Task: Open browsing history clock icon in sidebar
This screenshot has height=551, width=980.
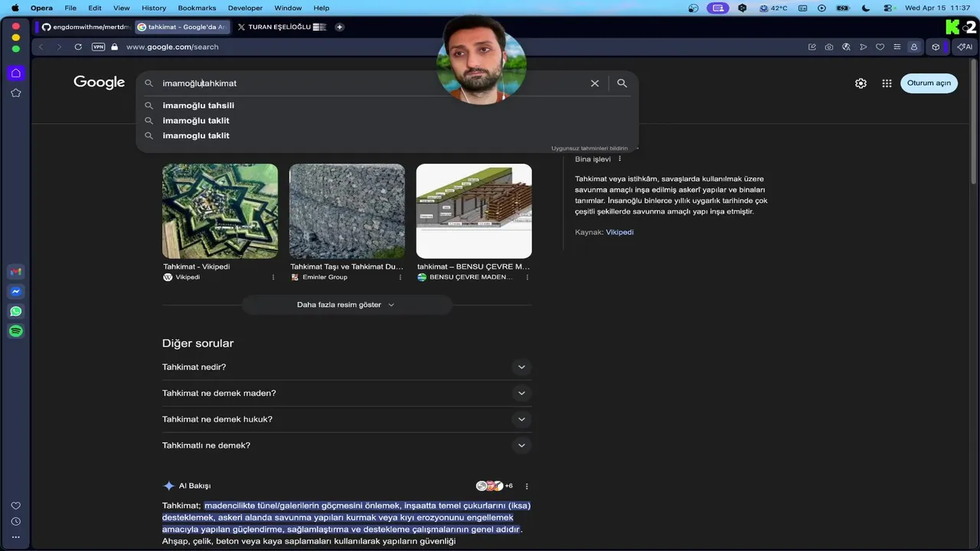Action: [16, 522]
